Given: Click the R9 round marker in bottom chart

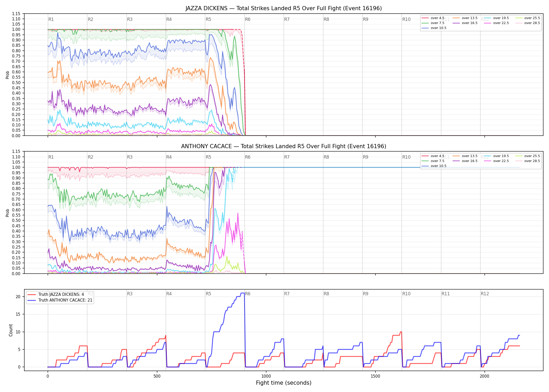Looking at the screenshot, I should click(365, 294).
